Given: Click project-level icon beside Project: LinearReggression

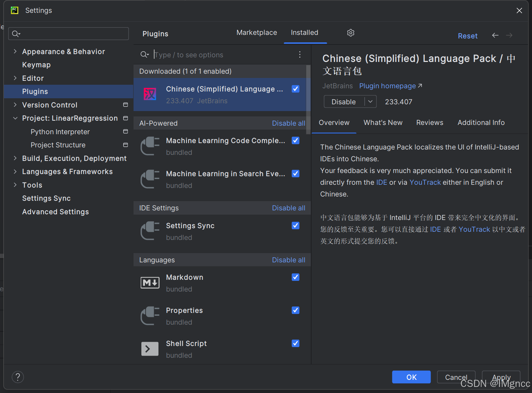Looking at the screenshot, I should tap(125, 118).
